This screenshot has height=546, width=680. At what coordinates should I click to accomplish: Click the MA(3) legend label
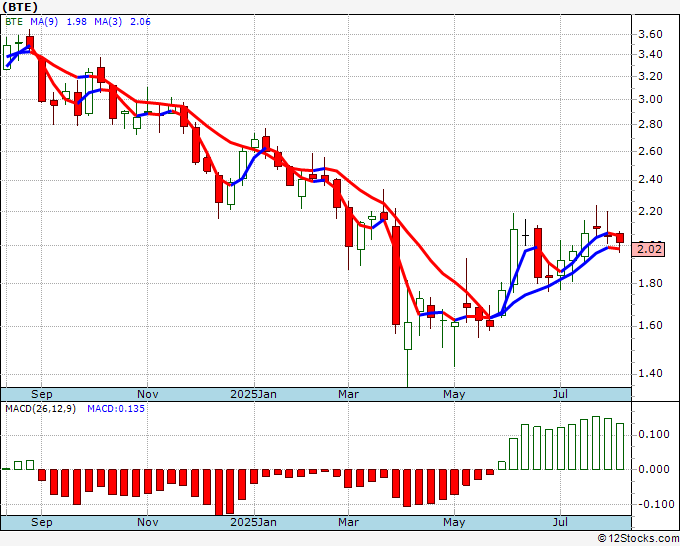[108, 22]
